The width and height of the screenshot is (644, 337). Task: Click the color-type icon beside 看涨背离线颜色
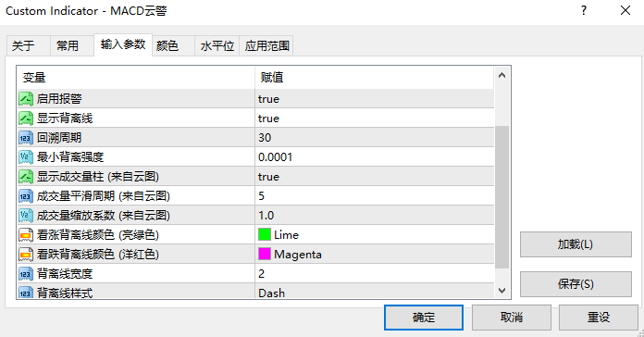(x=26, y=234)
